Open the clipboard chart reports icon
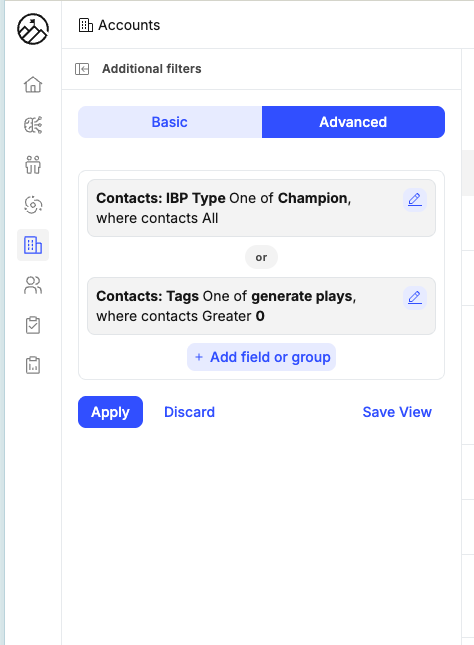Viewport: 474px width, 645px height. click(x=33, y=365)
